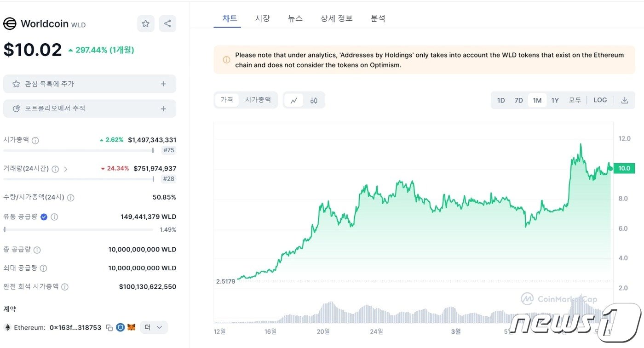
Task: Show info for 완전 희석 시가총액
Action: coord(65,287)
